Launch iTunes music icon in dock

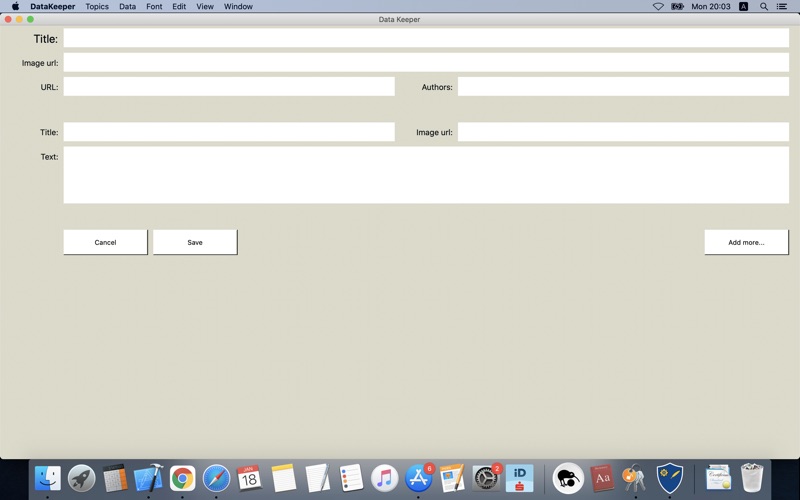[384, 478]
